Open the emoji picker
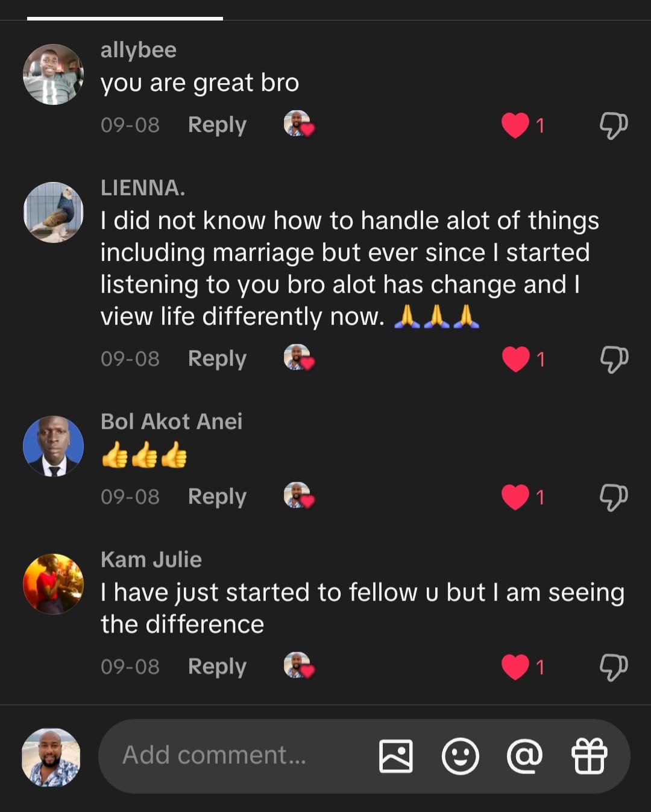The image size is (651, 812). [461, 756]
